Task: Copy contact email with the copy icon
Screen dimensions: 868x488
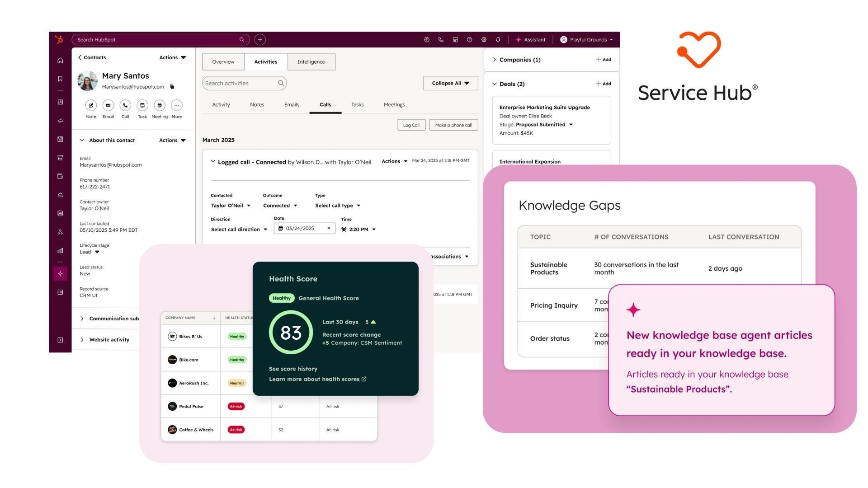Action: click(172, 87)
